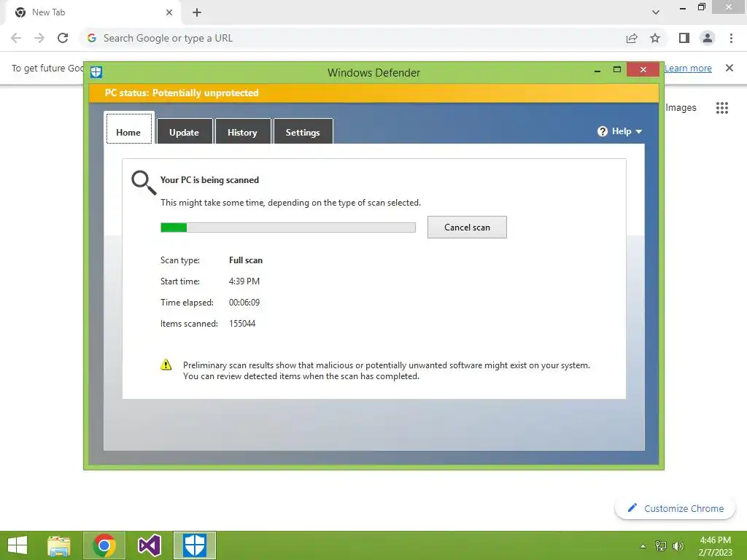Open network status tray icon
The height and width of the screenshot is (560, 747).
pyautogui.click(x=661, y=546)
